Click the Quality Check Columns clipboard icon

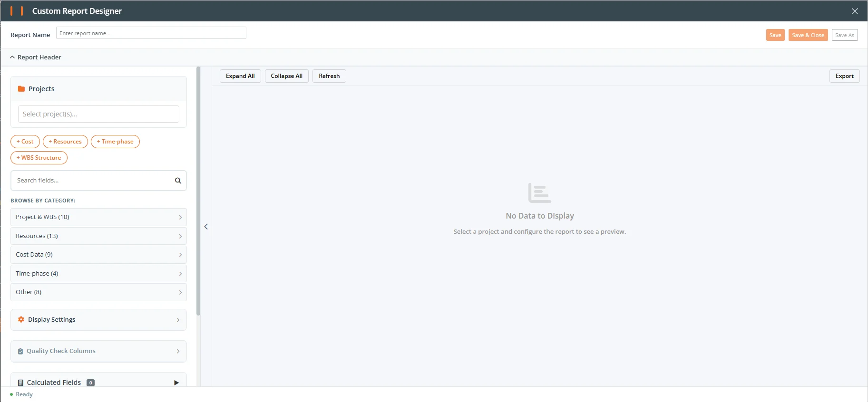(x=20, y=351)
